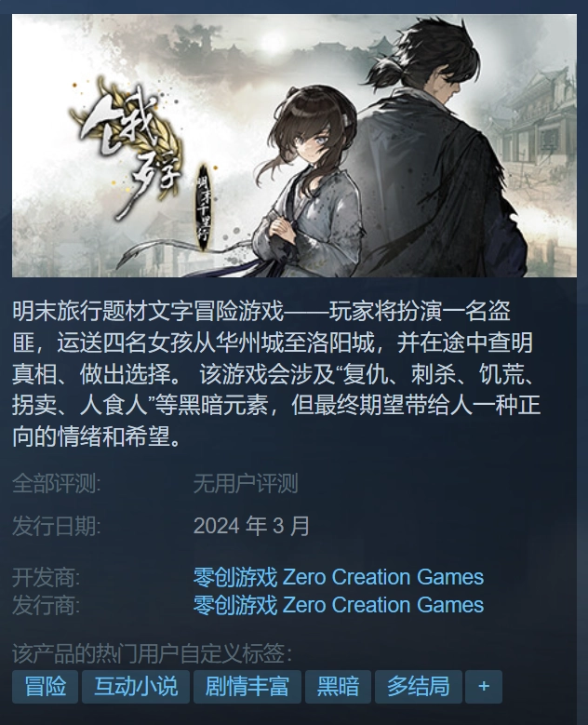
Task: Open the publisher 零创游戏 Zero Creation Games link
Action: (339, 605)
